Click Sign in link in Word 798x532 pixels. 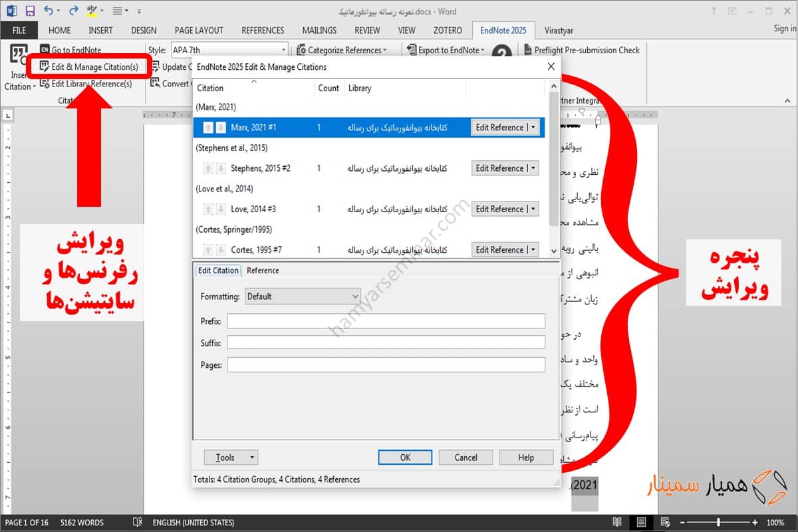785,29
